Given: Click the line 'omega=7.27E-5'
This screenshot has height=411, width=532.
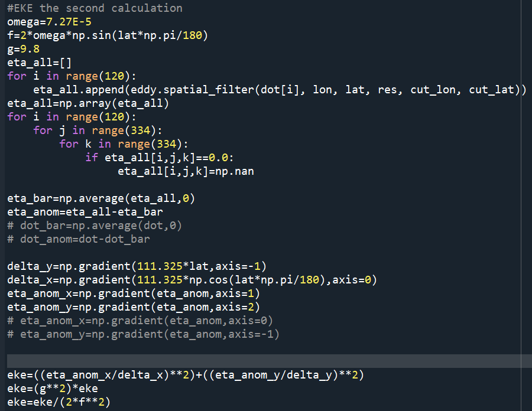Looking at the screenshot, I should (49, 22).
